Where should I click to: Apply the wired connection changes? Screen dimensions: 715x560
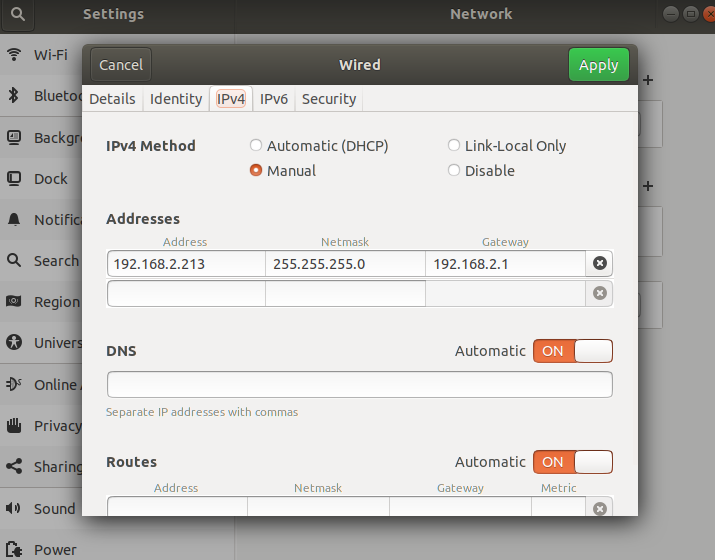pos(599,65)
